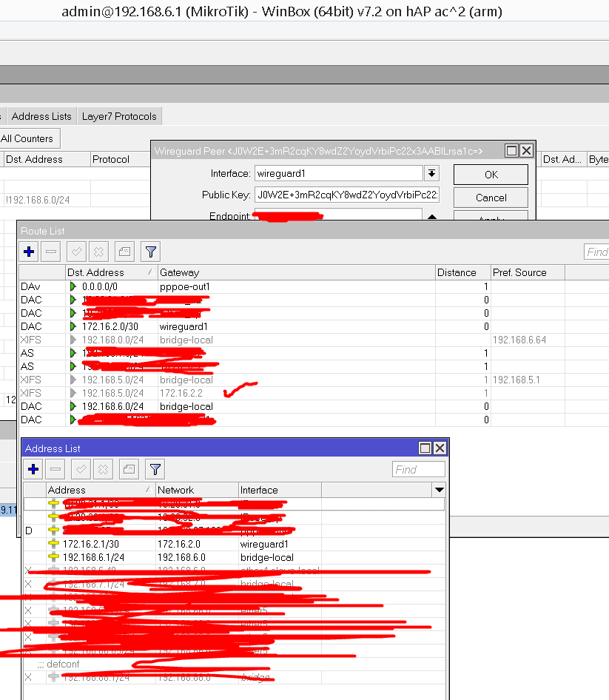
Task: Click the comment button in Address List toolbar
Action: [x=129, y=469]
